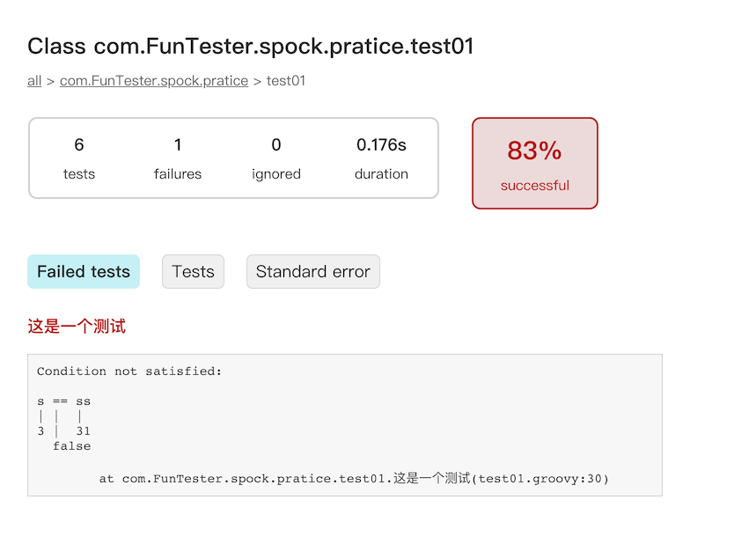The width and height of the screenshot is (756, 544).
Task: Switch to the Failed tests tab
Action: [84, 272]
